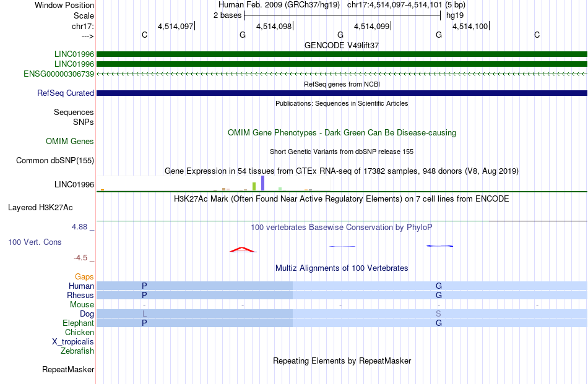Click the green GTEx expression bar
The image size is (588, 384).
254,187
